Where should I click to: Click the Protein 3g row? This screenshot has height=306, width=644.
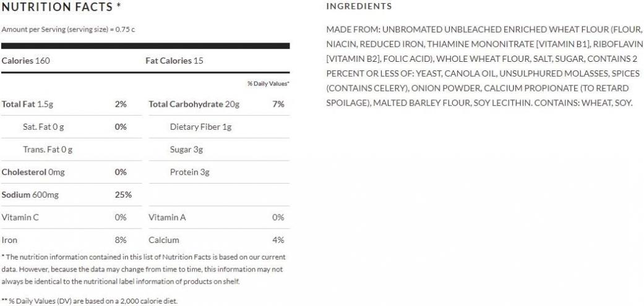pyautogui.click(x=220, y=172)
